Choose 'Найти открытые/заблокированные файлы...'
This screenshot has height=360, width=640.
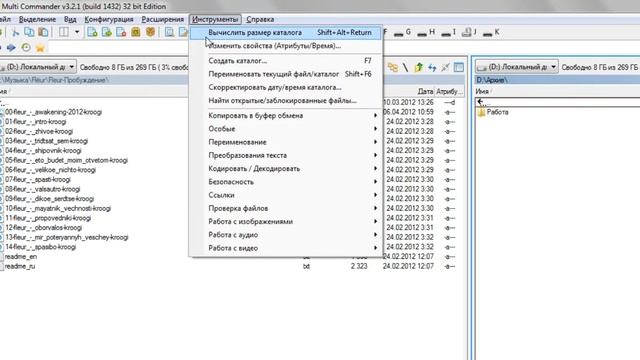(286, 101)
